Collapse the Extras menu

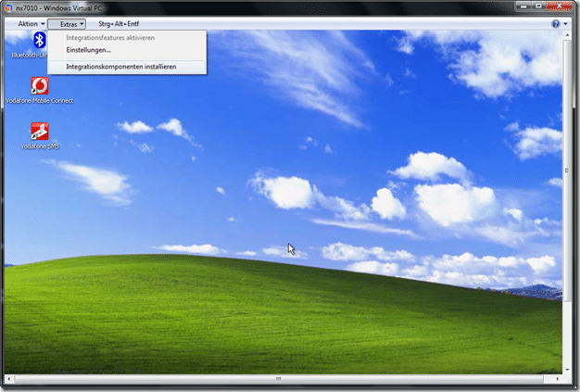coord(67,24)
